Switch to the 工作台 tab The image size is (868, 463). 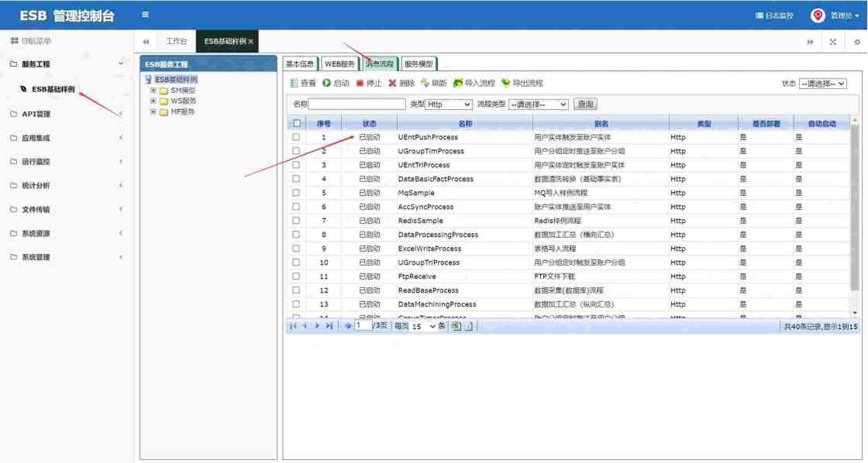pyautogui.click(x=177, y=42)
